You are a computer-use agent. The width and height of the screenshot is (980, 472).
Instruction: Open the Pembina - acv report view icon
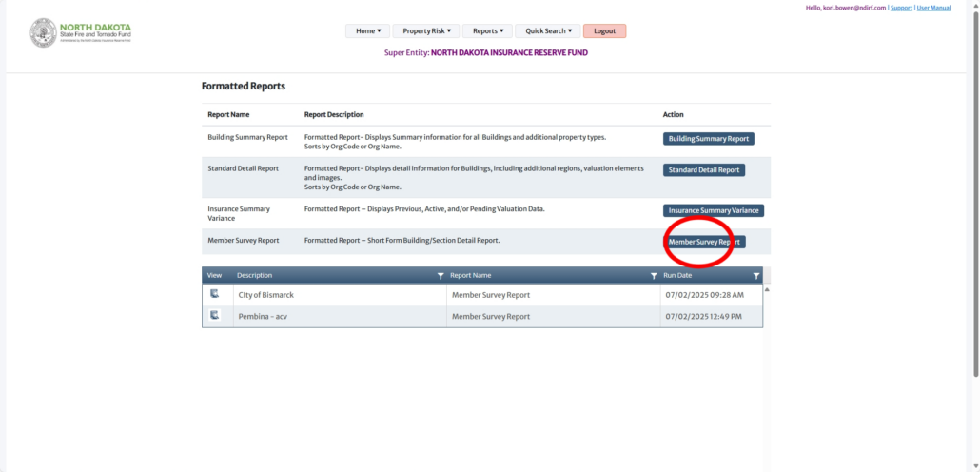[214, 316]
